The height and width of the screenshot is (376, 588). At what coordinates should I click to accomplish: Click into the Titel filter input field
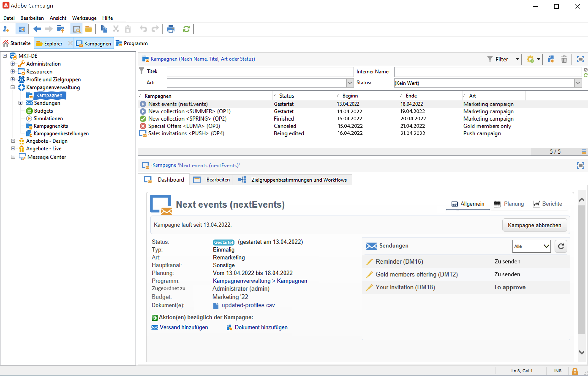tap(260, 72)
